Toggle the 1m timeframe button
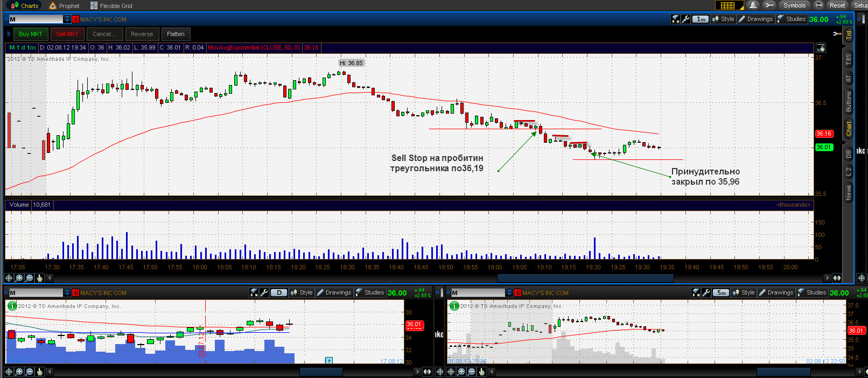 (700, 19)
